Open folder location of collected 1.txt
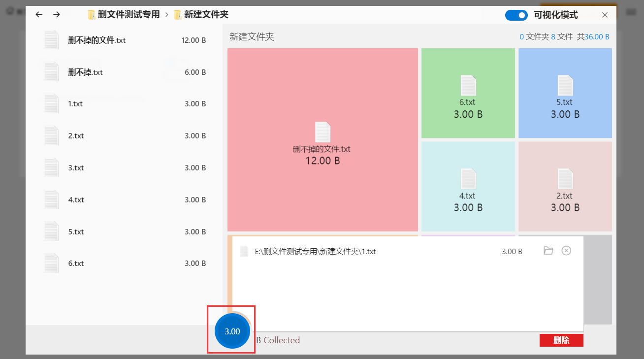The image size is (644, 359). 548,251
